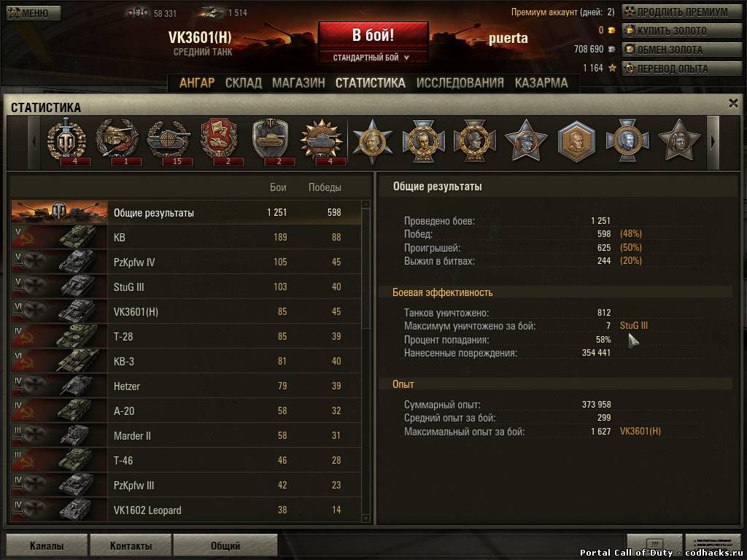Click the golden sunburst tank medal

322,140
